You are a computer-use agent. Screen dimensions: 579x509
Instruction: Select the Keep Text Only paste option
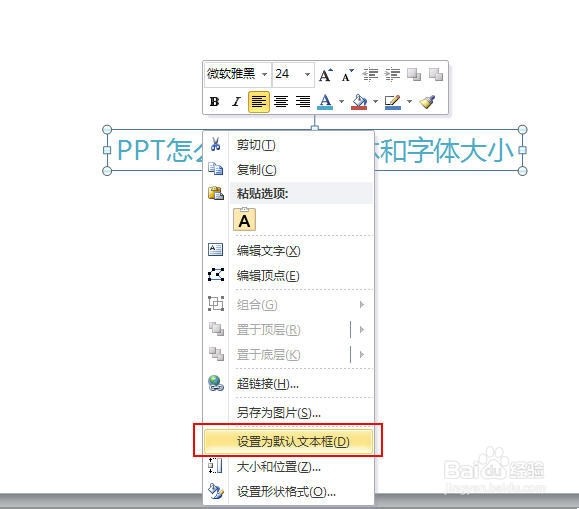tap(244, 219)
